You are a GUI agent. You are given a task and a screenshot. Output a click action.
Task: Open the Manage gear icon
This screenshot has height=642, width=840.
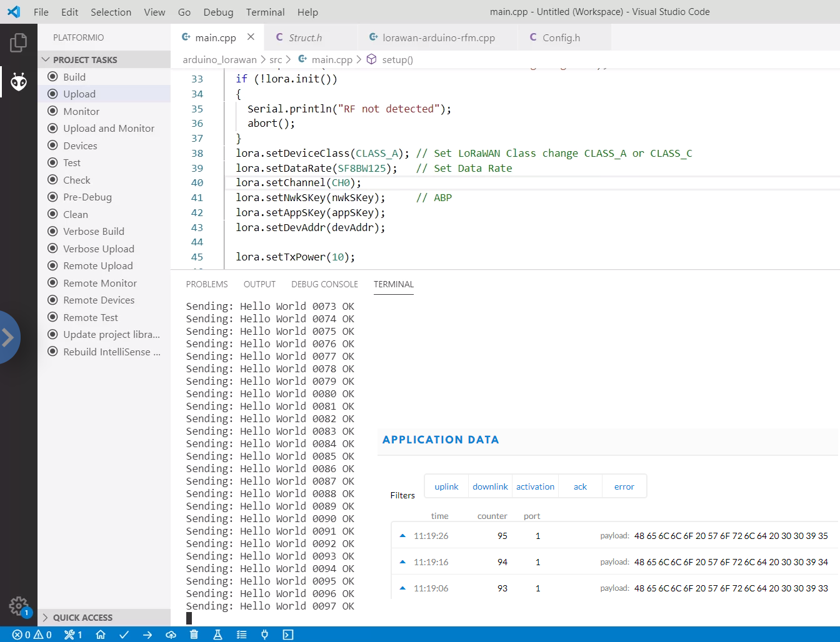point(19,606)
